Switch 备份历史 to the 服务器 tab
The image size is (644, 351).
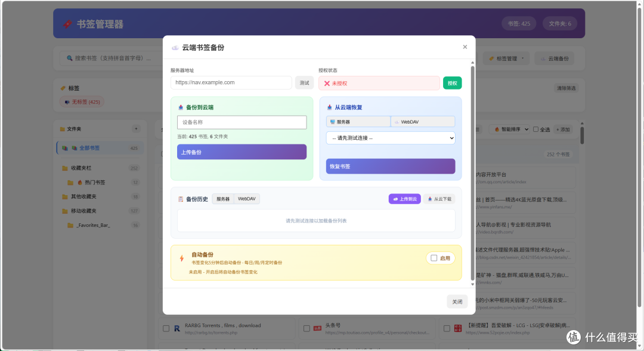pyautogui.click(x=223, y=199)
